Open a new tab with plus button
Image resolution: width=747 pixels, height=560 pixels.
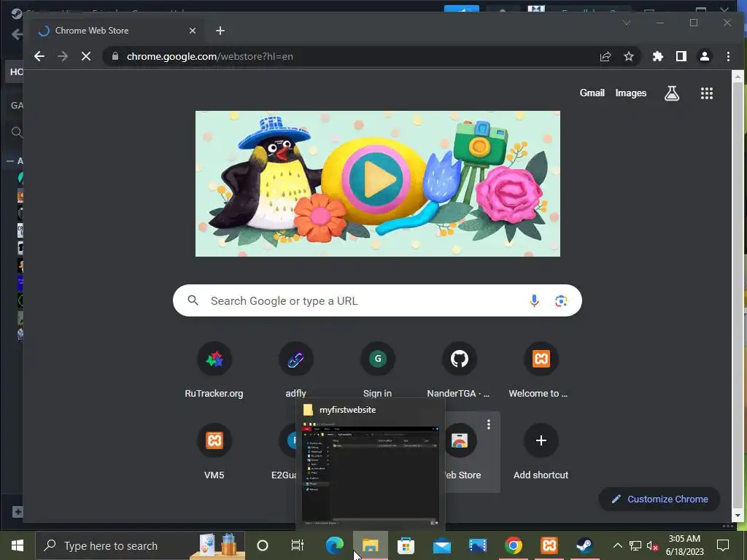tap(220, 31)
